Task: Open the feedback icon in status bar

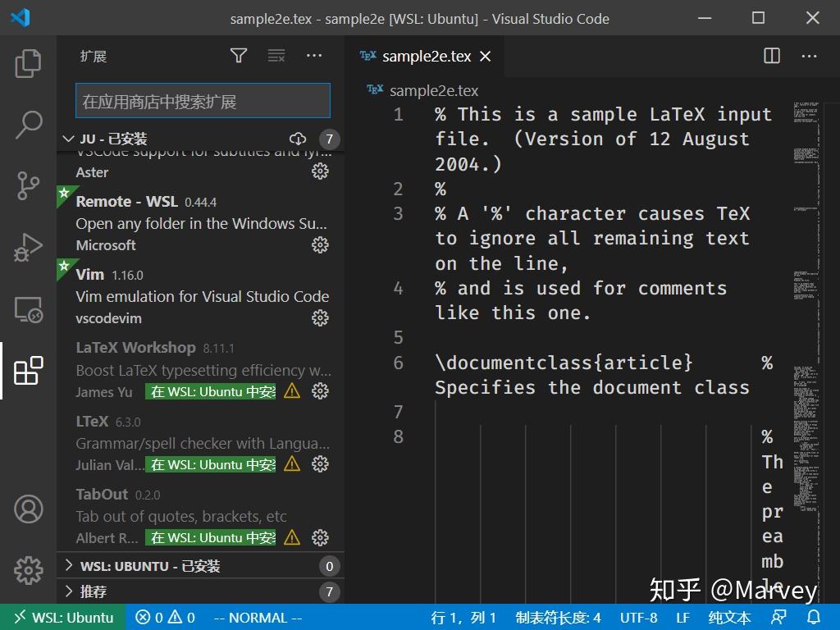Action: [x=778, y=617]
